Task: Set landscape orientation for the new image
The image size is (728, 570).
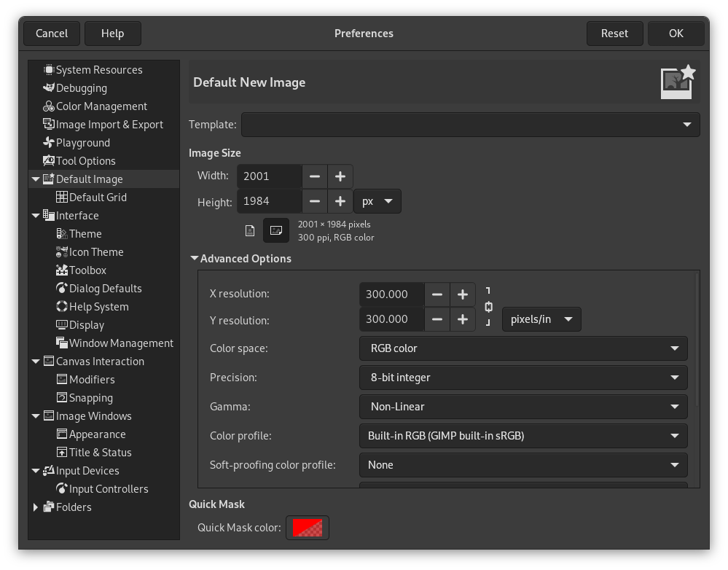Action: click(275, 230)
